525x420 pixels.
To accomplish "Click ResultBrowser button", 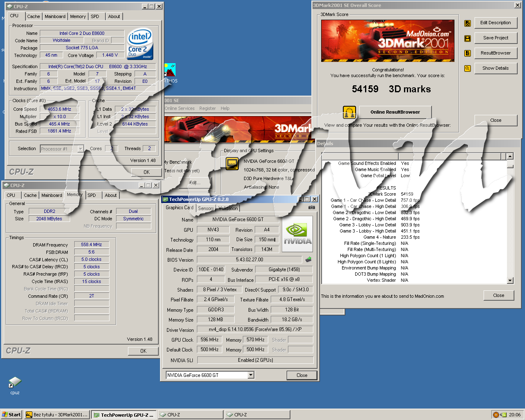I will [495, 53].
